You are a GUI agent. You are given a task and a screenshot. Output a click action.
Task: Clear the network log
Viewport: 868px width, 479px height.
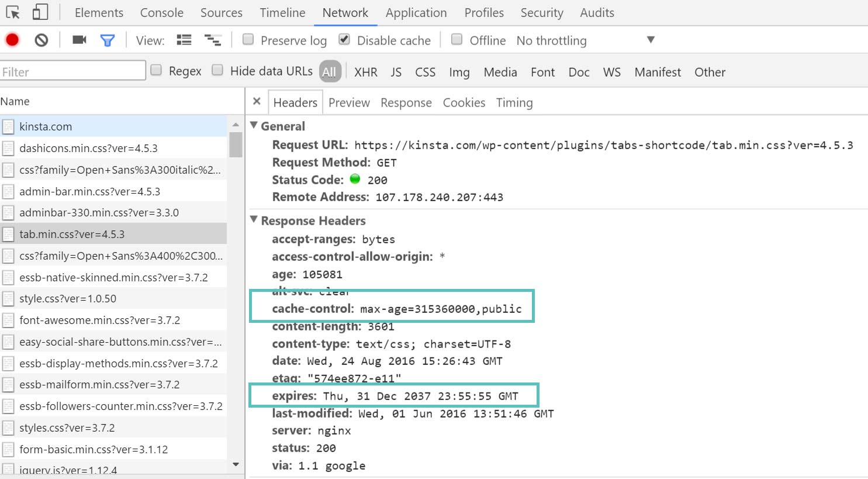(x=41, y=40)
